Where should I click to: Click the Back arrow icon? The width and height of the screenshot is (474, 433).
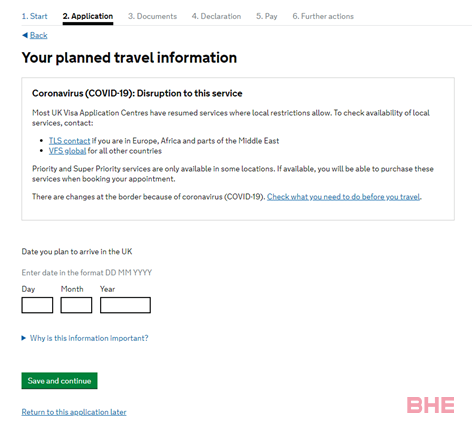[25, 35]
